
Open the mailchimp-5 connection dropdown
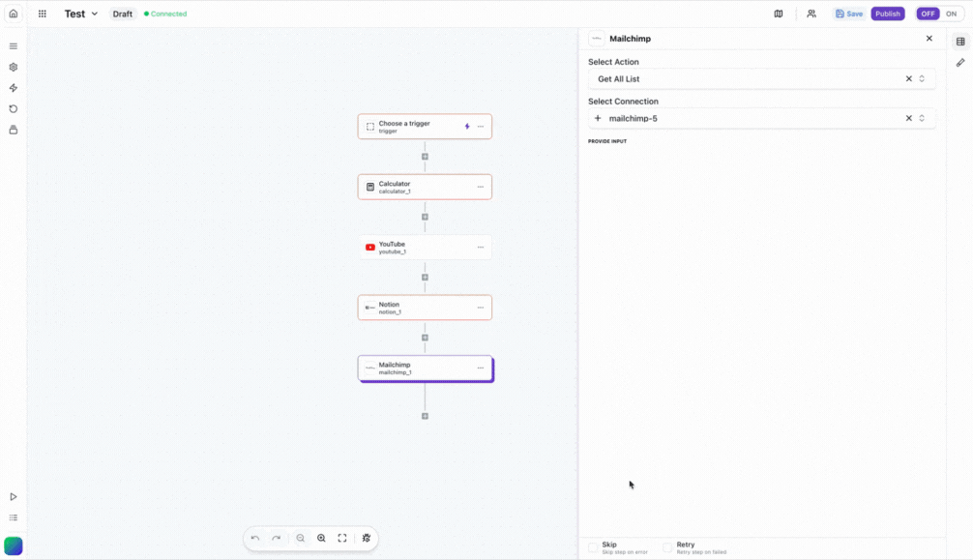point(921,117)
